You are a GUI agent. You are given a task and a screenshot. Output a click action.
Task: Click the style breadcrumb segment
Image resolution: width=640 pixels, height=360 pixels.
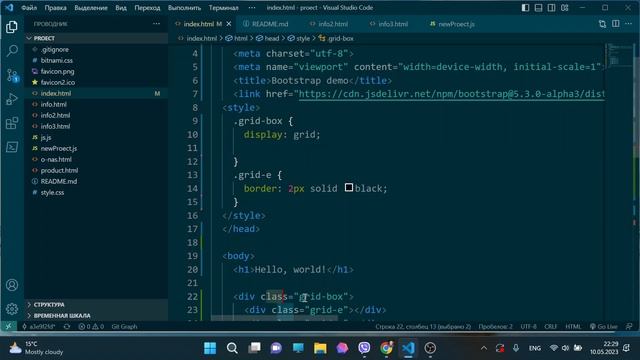[299, 38]
